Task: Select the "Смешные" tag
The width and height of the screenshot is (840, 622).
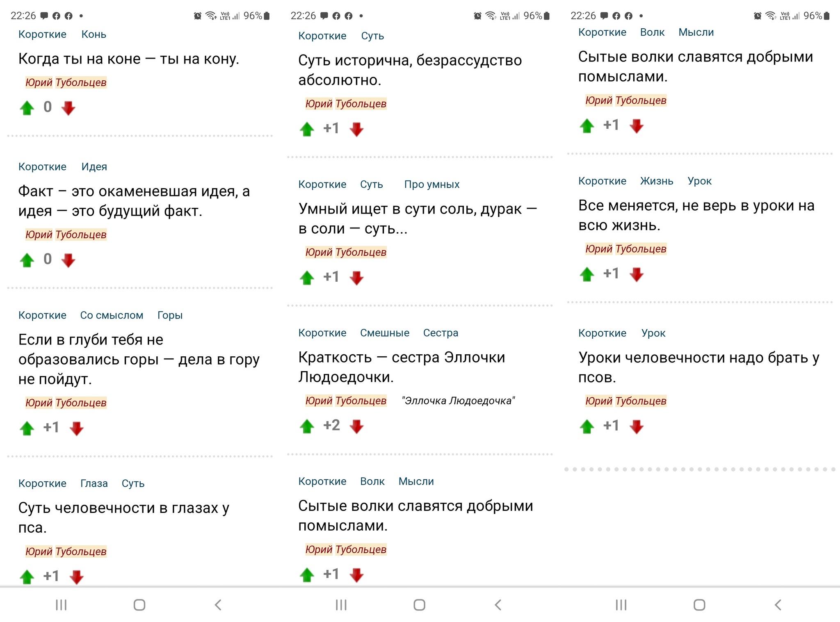Action: click(384, 333)
